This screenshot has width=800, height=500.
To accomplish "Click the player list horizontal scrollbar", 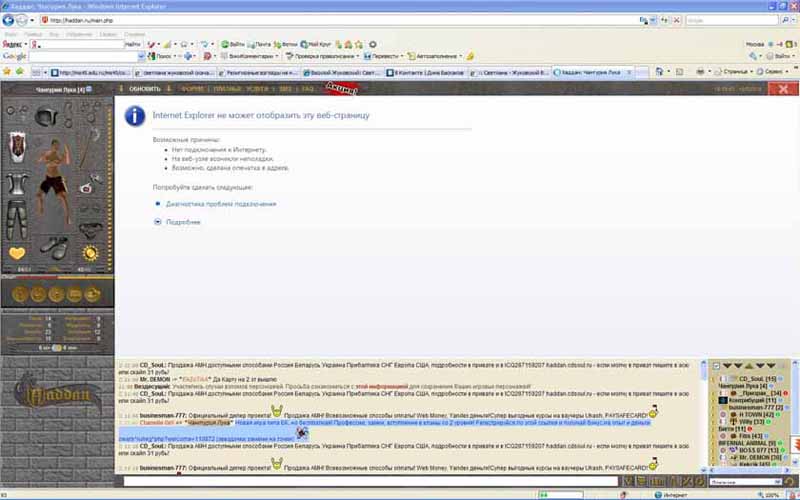I will click(750, 470).
